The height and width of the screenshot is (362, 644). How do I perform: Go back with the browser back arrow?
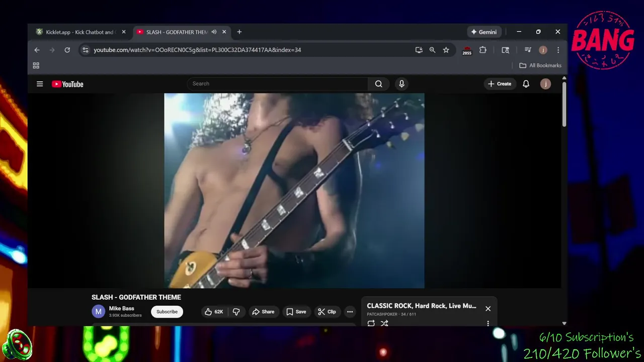[37, 50]
